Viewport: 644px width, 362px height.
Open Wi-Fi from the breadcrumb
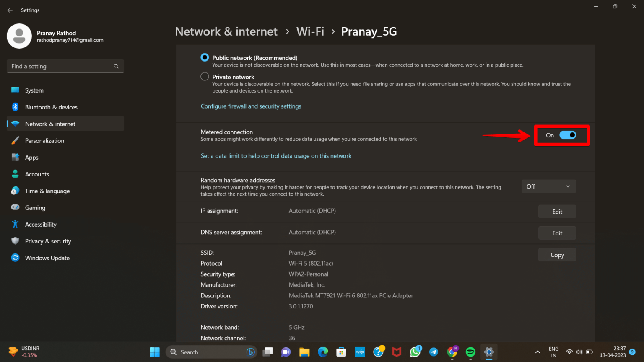point(310,31)
